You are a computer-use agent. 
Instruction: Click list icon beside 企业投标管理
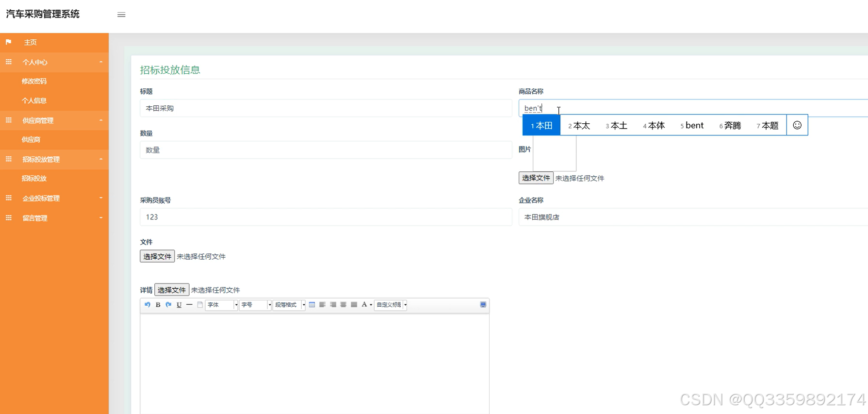coord(8,198)
